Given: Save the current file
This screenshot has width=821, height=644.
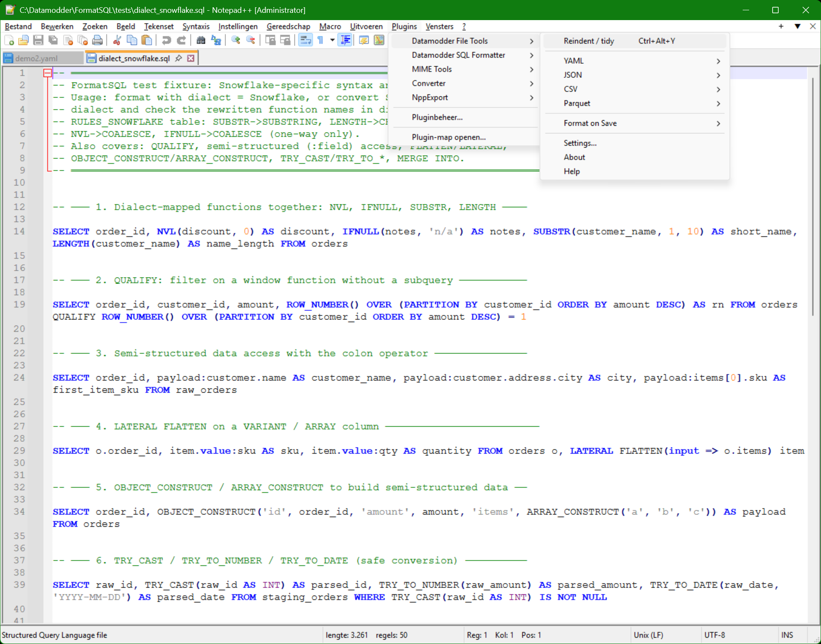Looking at the screenshot, I should coord(38,40).
